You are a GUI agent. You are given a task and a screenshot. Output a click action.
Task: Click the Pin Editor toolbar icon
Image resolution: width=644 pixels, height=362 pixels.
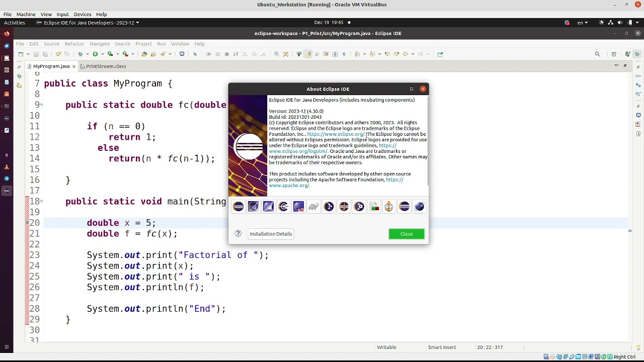coord(440,54)
